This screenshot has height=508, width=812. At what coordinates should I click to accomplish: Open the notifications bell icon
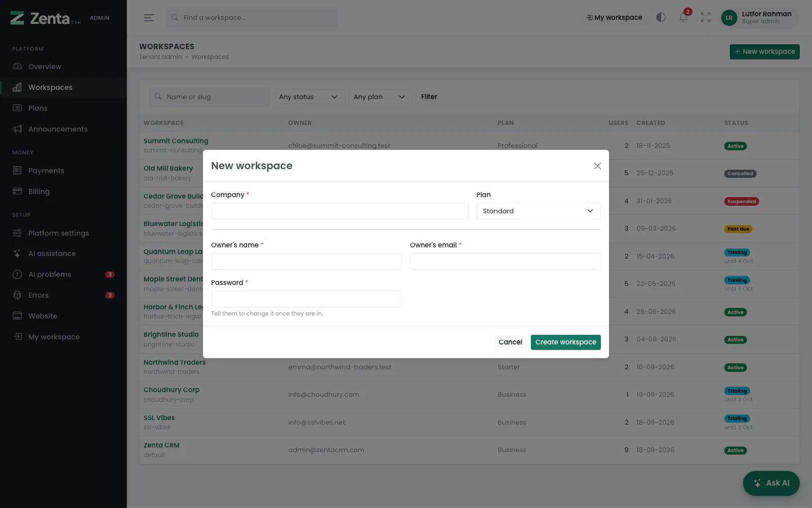(683, 18)
